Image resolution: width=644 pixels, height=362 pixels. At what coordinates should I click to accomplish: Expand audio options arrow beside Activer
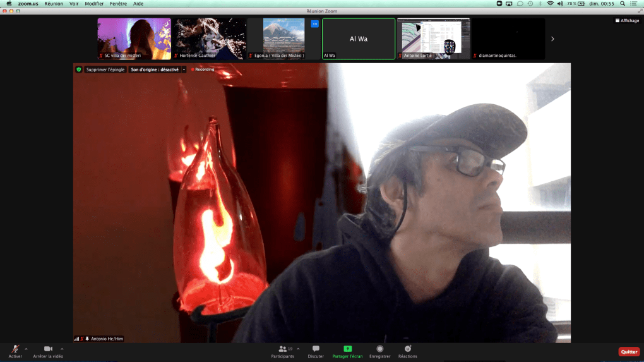click(26, 349)
